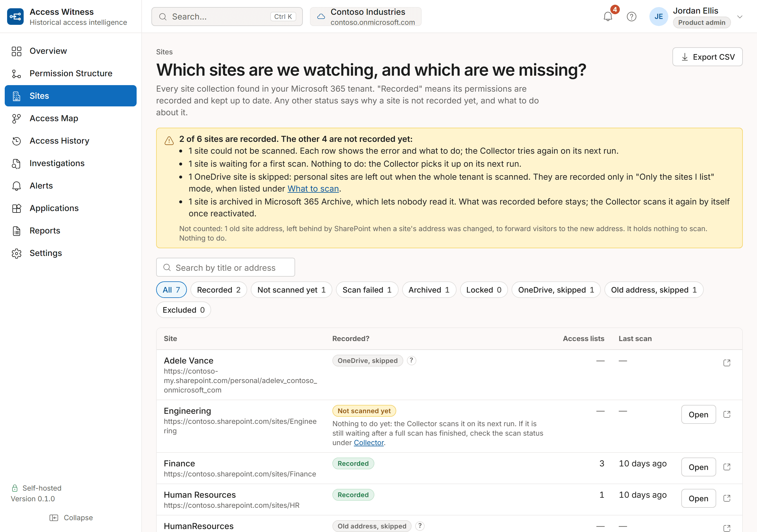Filter by Excluded sites
This screenshot has width=757, height=532.
[x=183, y=310]
